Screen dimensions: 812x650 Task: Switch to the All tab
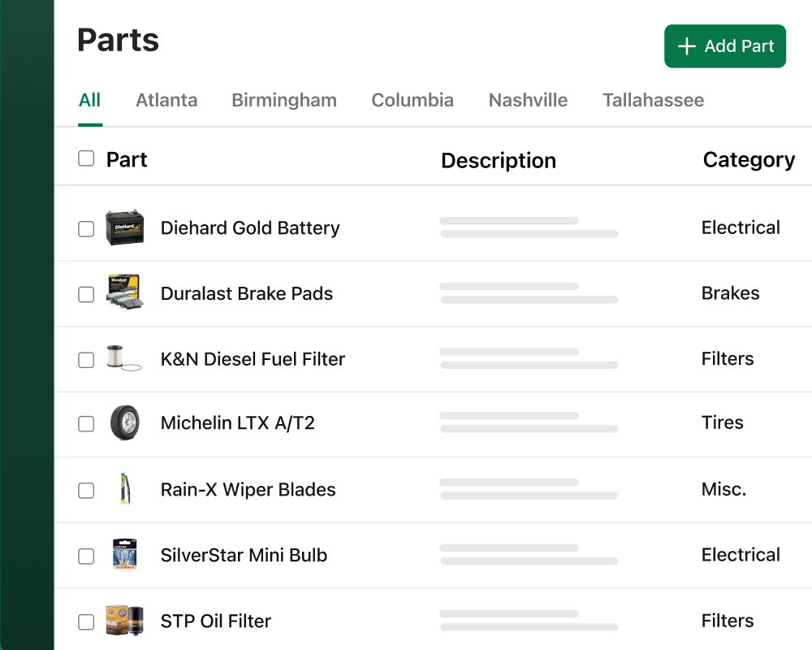[x=89, y=100]
